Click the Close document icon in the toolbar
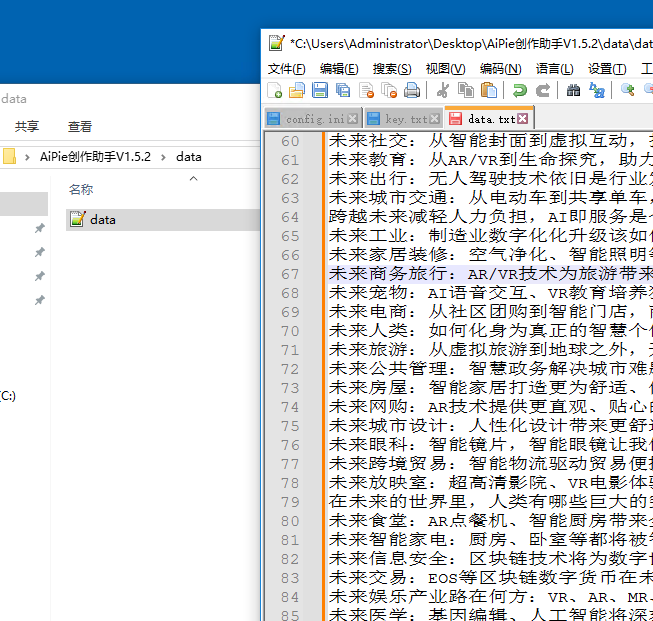Image resolution: width=653 pixels, height=621 pixels. coord(366,90)
